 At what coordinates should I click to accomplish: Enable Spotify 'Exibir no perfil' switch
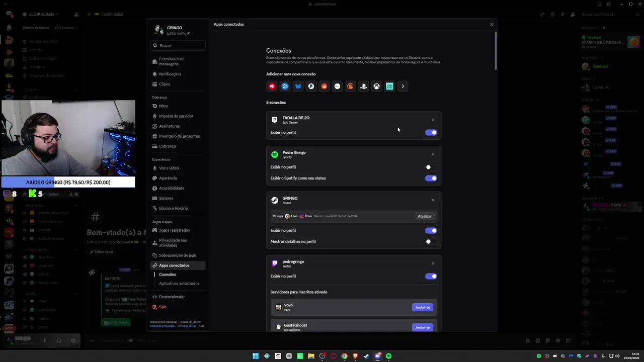431,167
